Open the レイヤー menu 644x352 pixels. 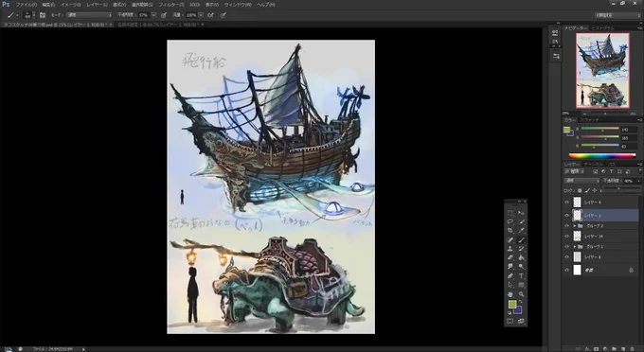(x=97, y=5)
